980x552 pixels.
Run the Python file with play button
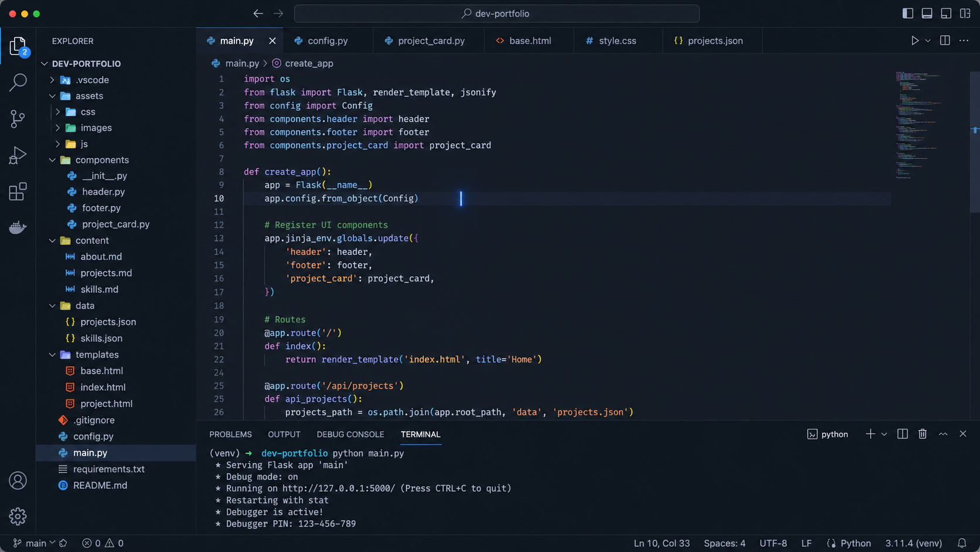[914, 40]
